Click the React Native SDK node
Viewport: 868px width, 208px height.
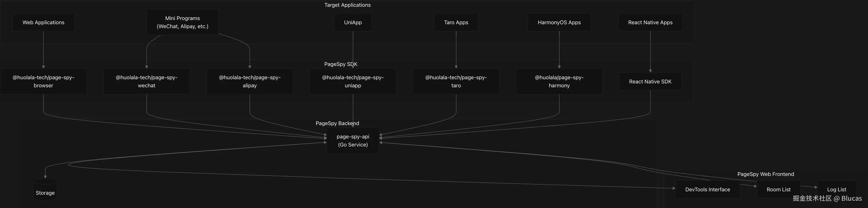[650, 81]
